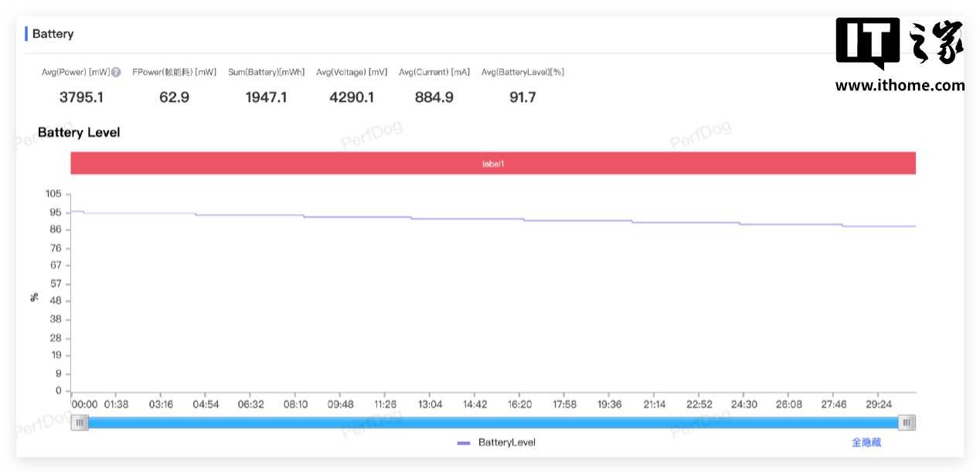Click the blue time range slider track
980x472 pixels.
(x=495, y=423)
